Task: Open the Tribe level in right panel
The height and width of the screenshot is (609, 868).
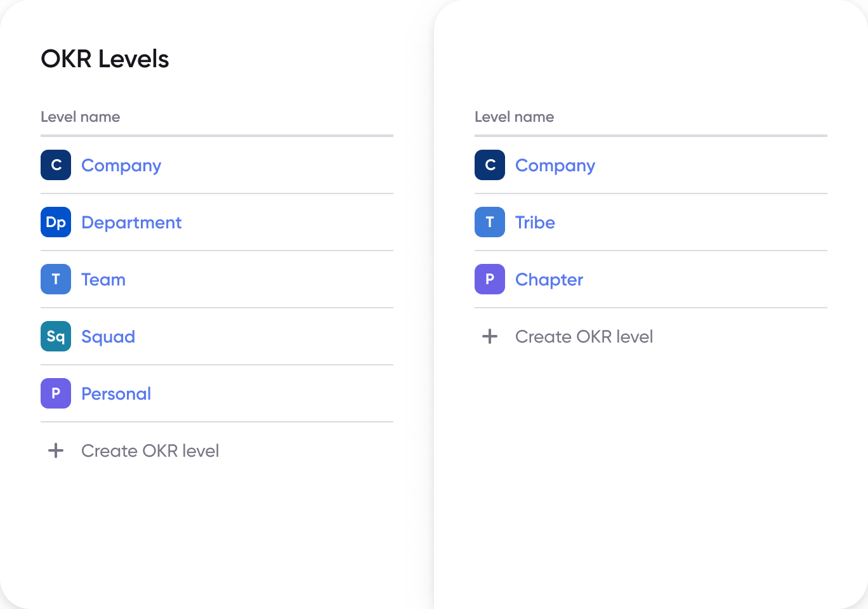Action: tap(535, 222)
